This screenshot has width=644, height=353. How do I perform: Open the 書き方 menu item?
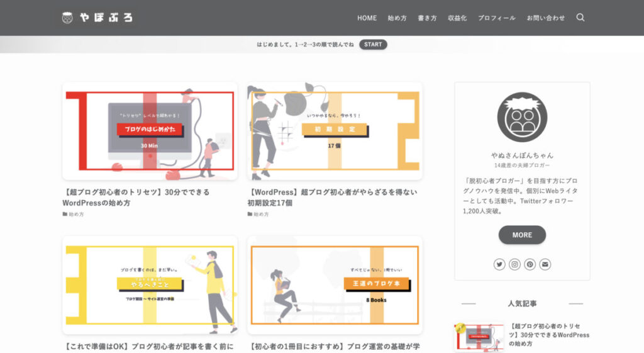[x=427, y=18]
